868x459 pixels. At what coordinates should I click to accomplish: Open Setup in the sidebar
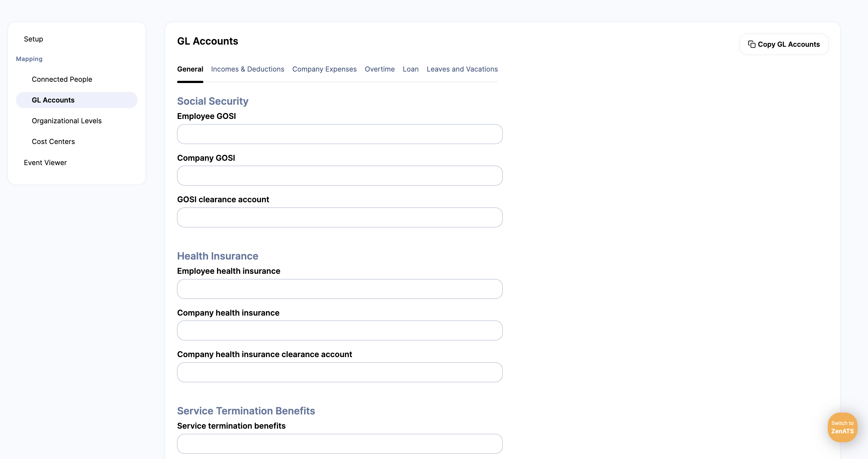point(33,39)
